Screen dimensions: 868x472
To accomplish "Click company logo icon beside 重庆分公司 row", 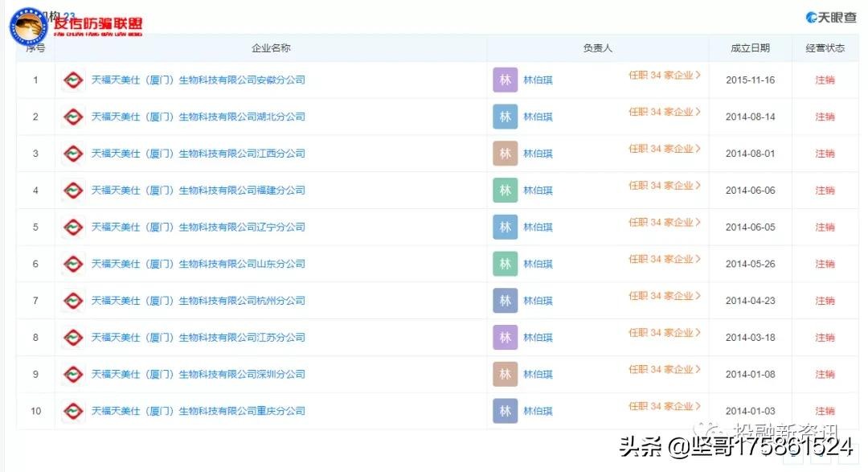I will point(73,412).
